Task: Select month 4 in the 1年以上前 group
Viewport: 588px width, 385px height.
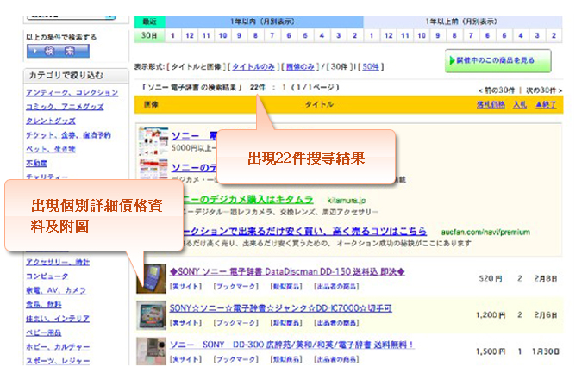Action: click(x=521, y=35)
